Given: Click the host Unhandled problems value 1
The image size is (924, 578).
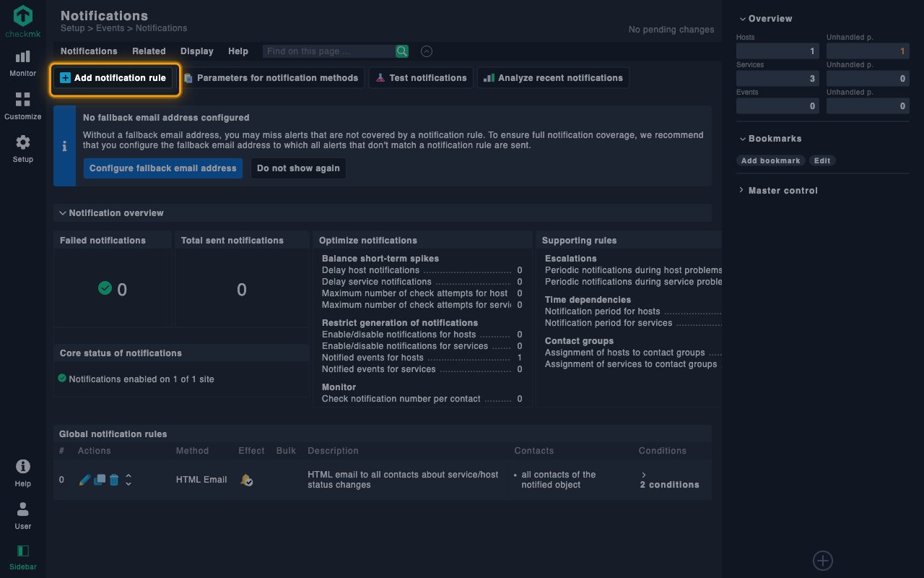Looking at the screenshot, I should click(x=868, y=51).
